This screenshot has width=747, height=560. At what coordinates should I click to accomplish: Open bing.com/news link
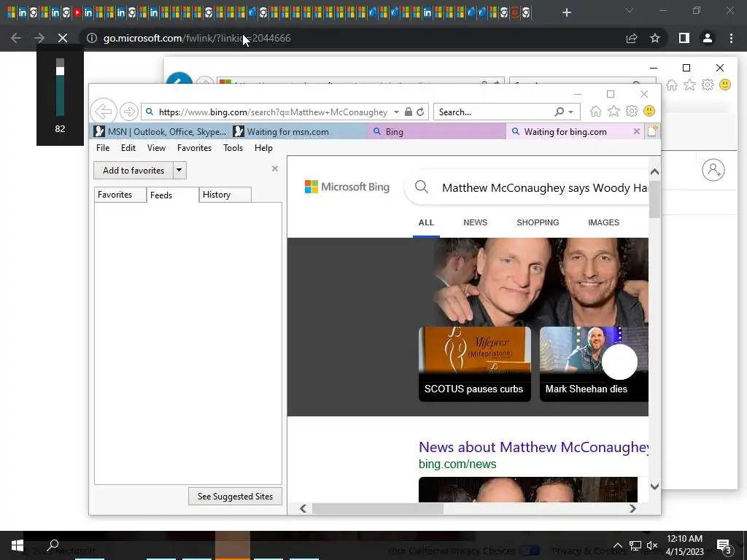click(x=457, y=464)
